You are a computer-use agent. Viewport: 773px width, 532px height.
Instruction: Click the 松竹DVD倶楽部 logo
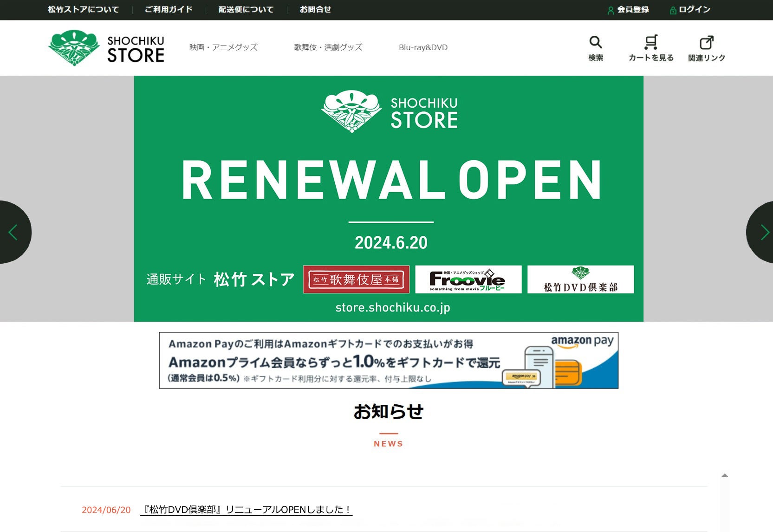pos(580,279)
